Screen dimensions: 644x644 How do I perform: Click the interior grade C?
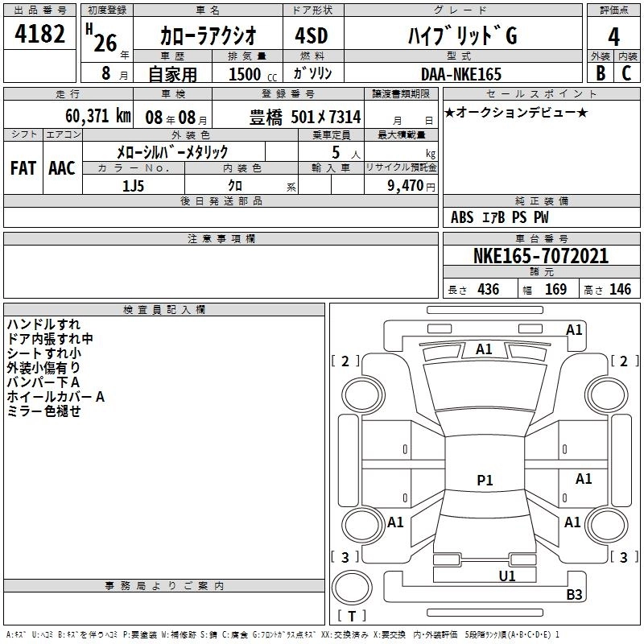(x=626, y=73)
